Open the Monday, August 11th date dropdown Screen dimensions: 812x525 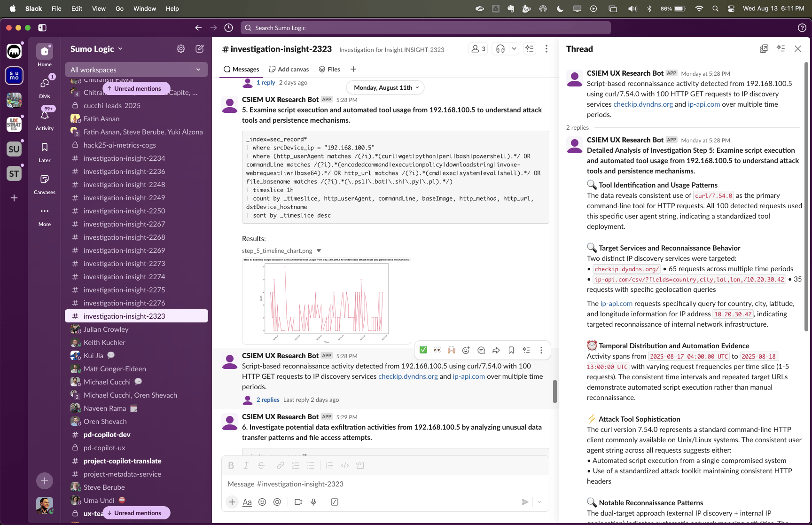coord(386,87)
